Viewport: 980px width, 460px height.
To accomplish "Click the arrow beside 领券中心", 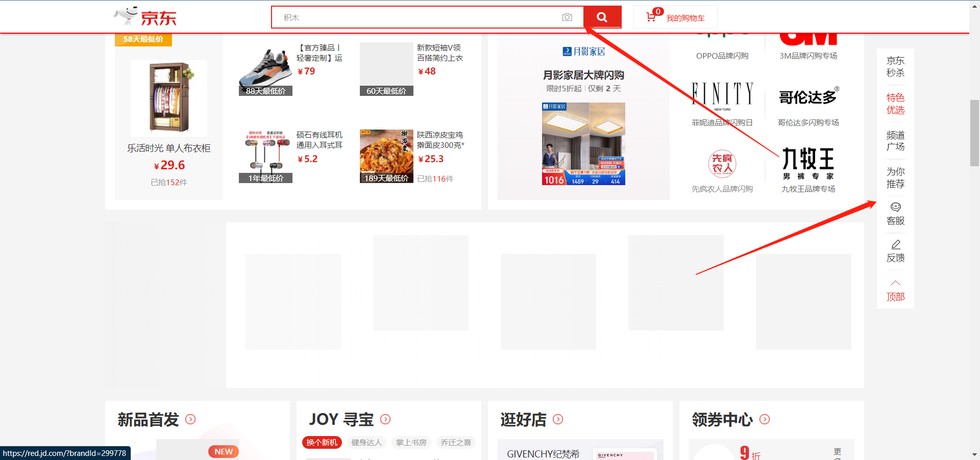I will pos(765,419).
